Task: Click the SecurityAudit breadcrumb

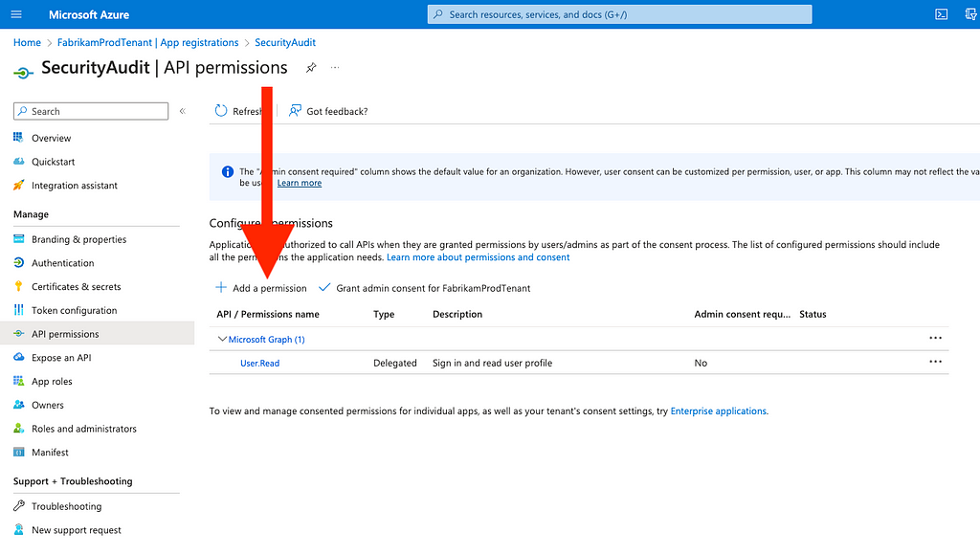Action: coord(285,42)
